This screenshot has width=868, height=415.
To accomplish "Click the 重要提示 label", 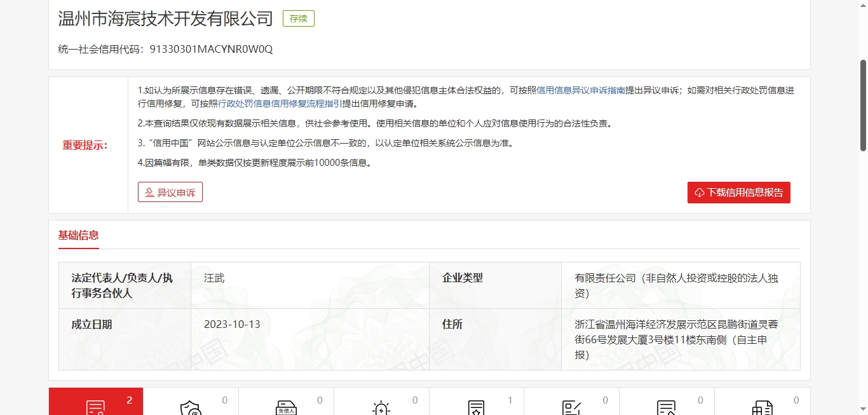I will click(x=85, y=145).
